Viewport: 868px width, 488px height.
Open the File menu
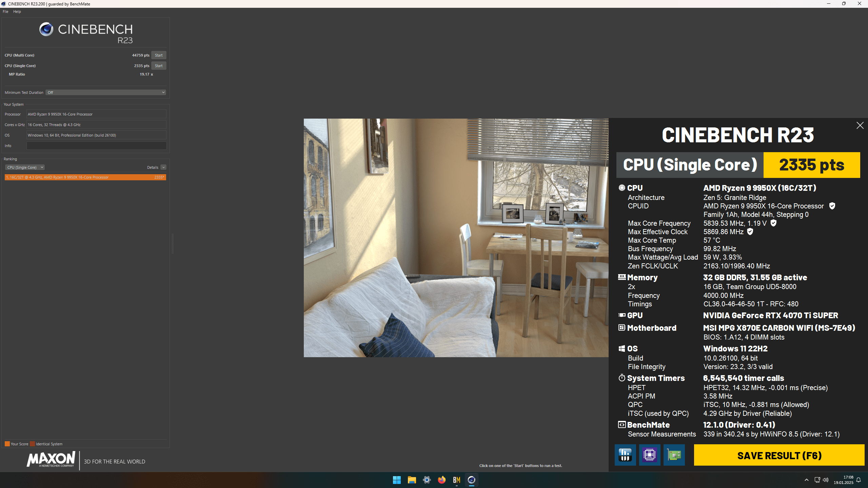point(5,12)
